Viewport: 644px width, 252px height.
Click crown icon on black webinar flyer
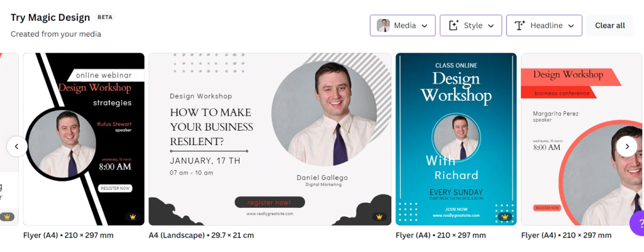click(x=133, y=217)
